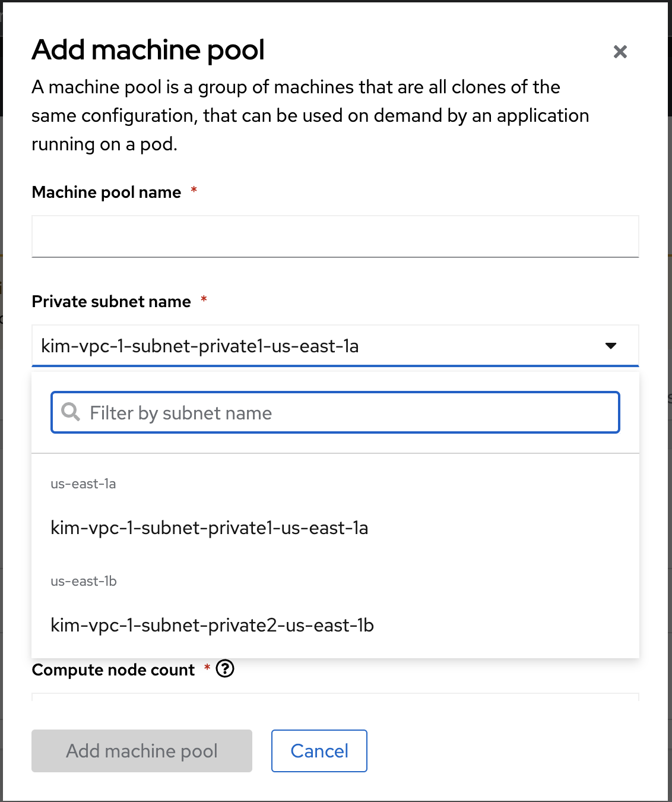The image size is (672, 802).
Task: Close the Add machine pool dialog
Action: click(x=620, y=52)
